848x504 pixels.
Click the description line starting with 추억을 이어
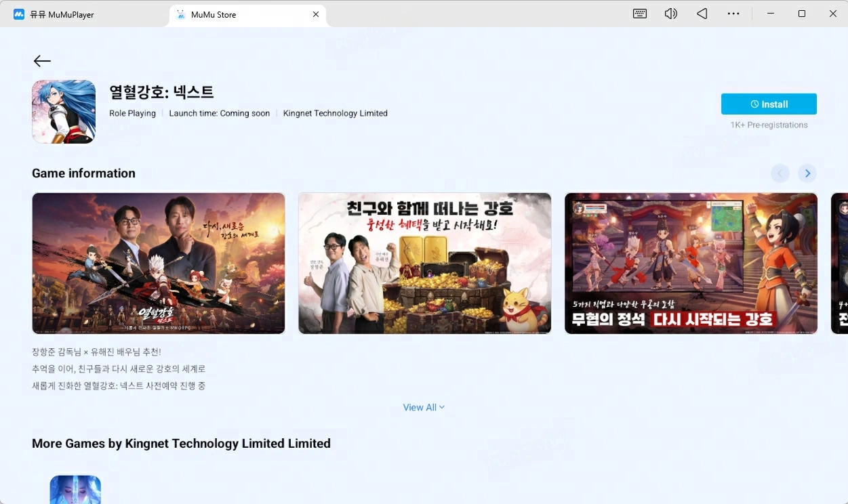pyautogui.click(x=119, y=369)
